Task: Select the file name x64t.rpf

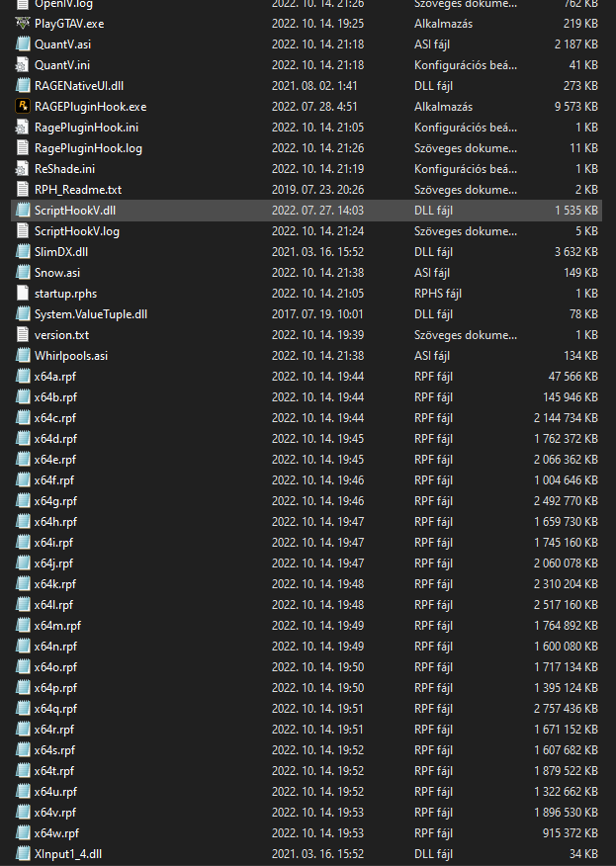Action: click(x=54, y=771)
